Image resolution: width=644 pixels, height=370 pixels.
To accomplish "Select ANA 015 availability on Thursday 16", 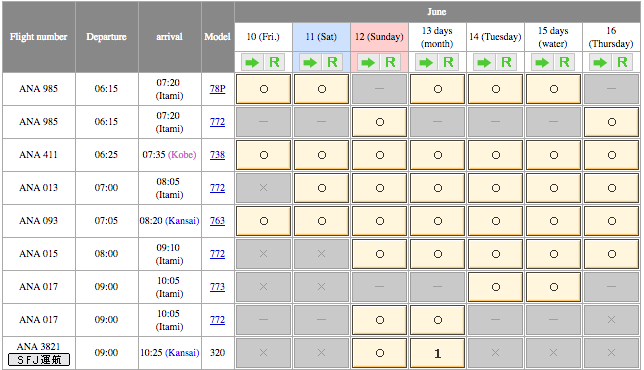I will pyautogui.click(x=612, y=254).
